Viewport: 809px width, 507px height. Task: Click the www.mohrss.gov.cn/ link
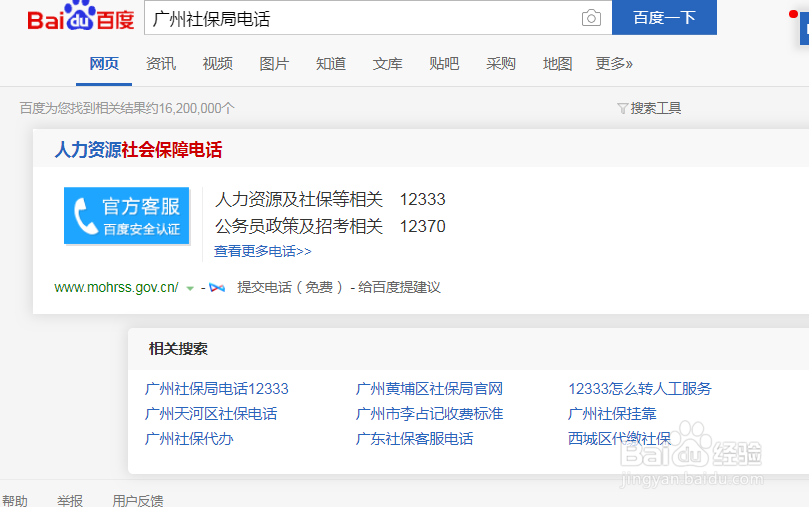click(x=117, y=287)
